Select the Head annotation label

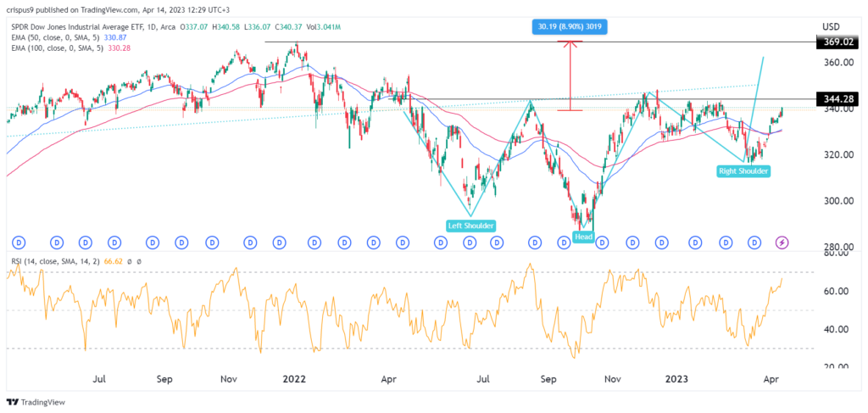(583, 237)
